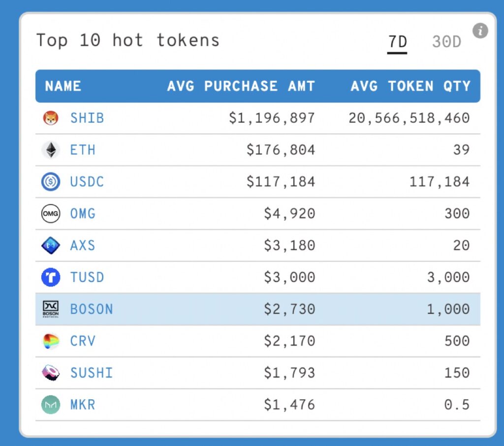The height and width of the screenshot is (446, 504).
Task: Click the OMG token icon
Action: click(51, 214)
